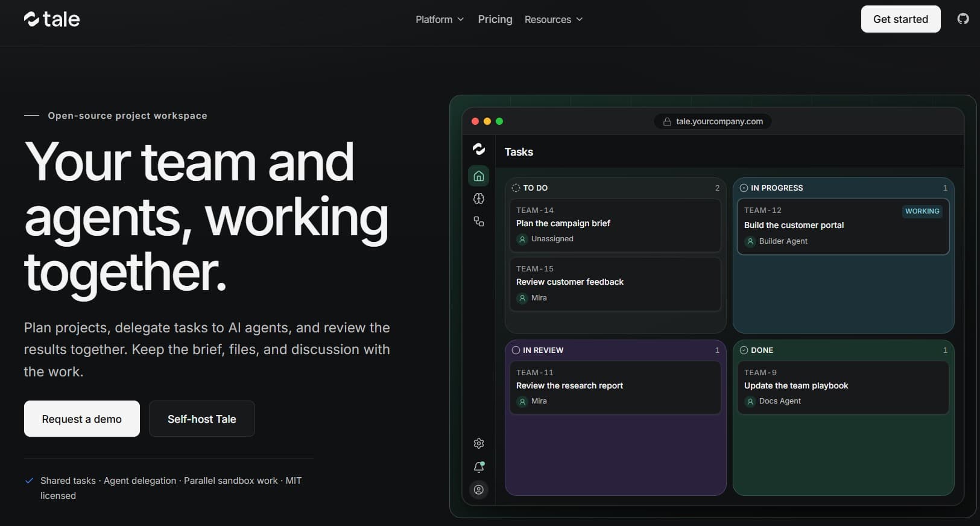Go to the Pricing page
This screenshot has height=526, width=980.
coord(495,19)
